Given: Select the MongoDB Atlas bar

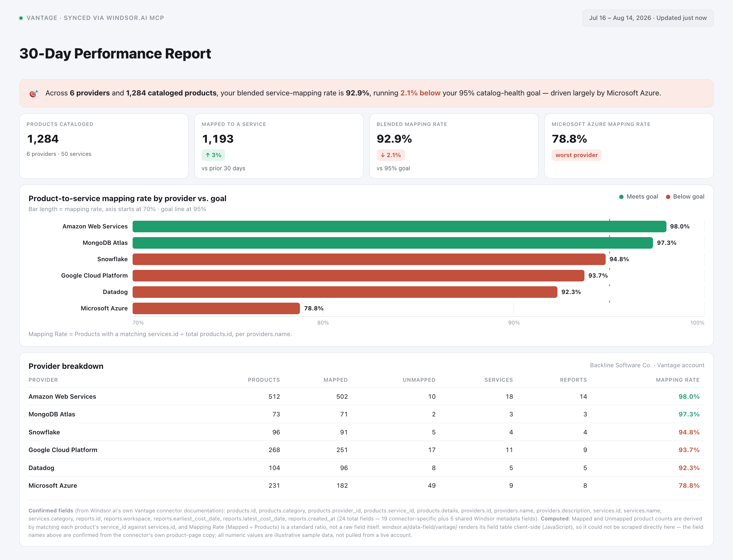Looking at the screenshot, I should tap(393, 243).
